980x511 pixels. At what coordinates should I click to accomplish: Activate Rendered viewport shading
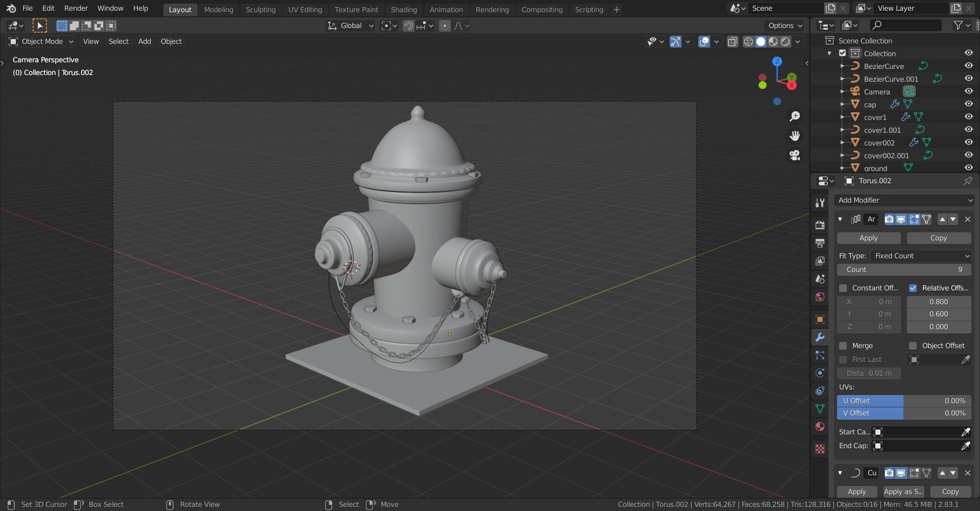[785, 41]
